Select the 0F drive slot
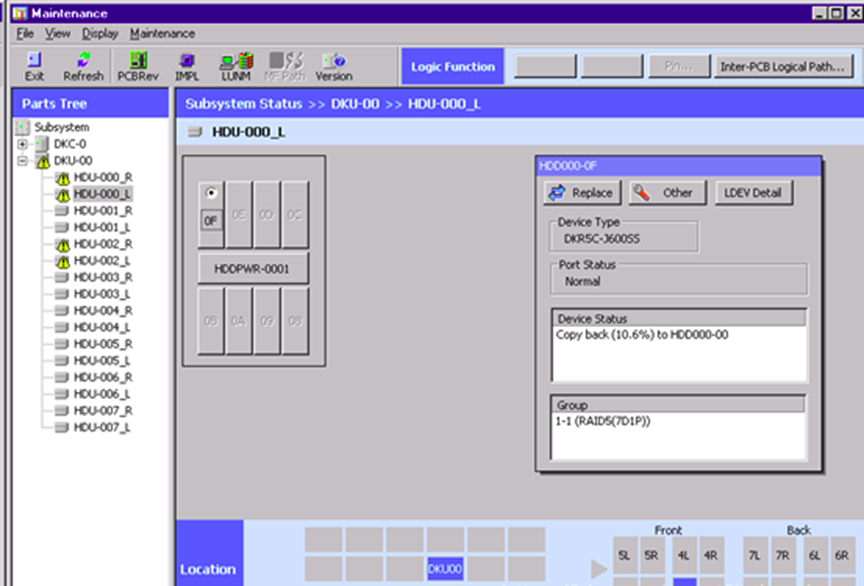The image size is (864, 586). click(x=210, y=219)
